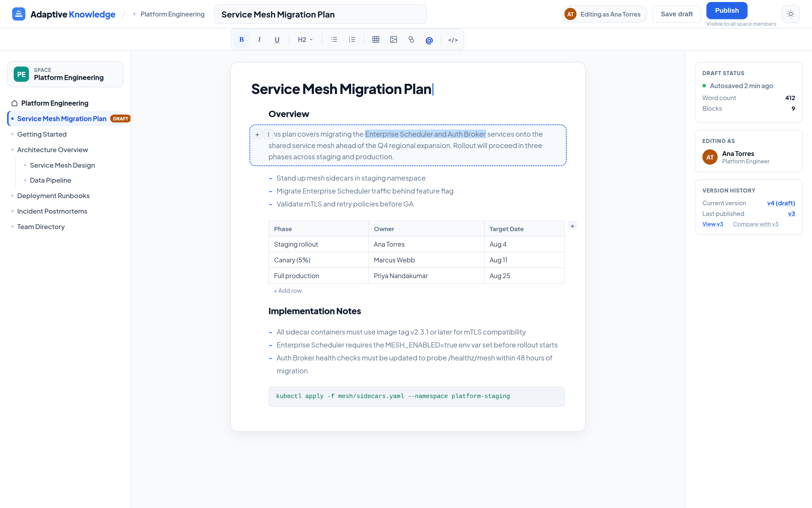Select the Marcus Webb table cell
812x508 pixels.
pyautogui.click(x=426, y=260)
